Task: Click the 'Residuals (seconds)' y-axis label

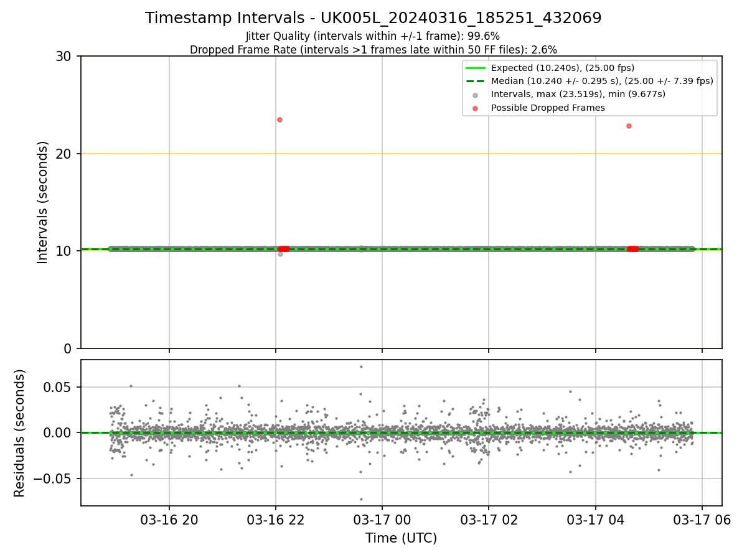Action: pos(19,433)
